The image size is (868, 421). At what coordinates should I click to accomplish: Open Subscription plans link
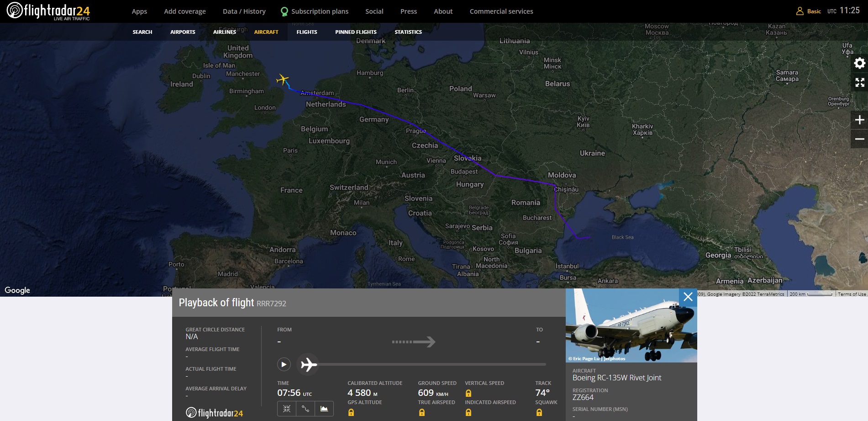[x=319, y=11]
